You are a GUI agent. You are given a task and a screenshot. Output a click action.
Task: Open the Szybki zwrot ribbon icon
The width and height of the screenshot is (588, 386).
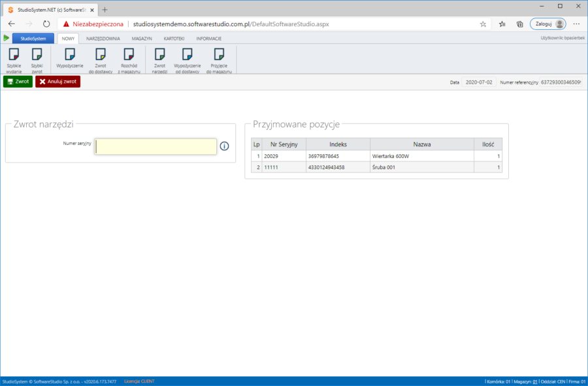tap(37, 60)
